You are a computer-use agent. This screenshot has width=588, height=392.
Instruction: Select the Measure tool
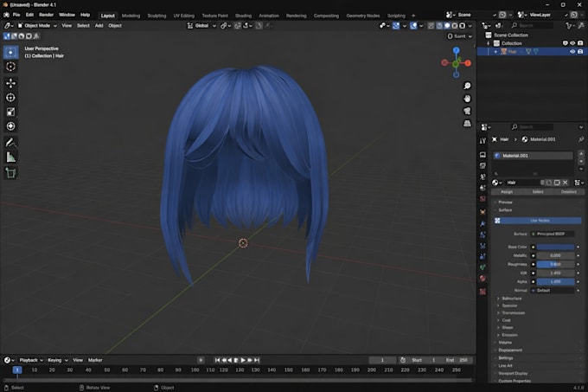(x=10, y=157)
